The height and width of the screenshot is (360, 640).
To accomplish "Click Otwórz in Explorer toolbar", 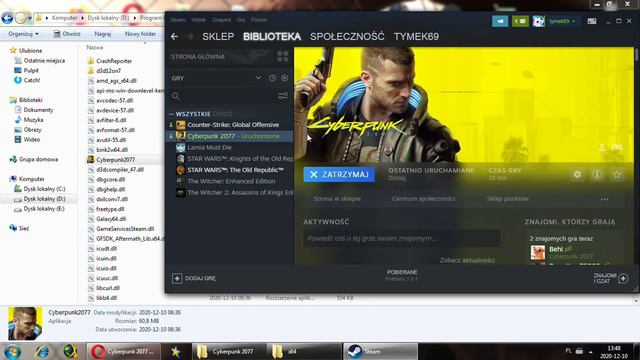I will point(67,34).
